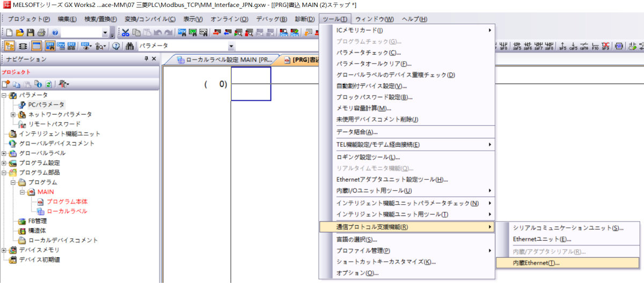
Task: Click the blue Help question mark icon
Action: point(55,33)
